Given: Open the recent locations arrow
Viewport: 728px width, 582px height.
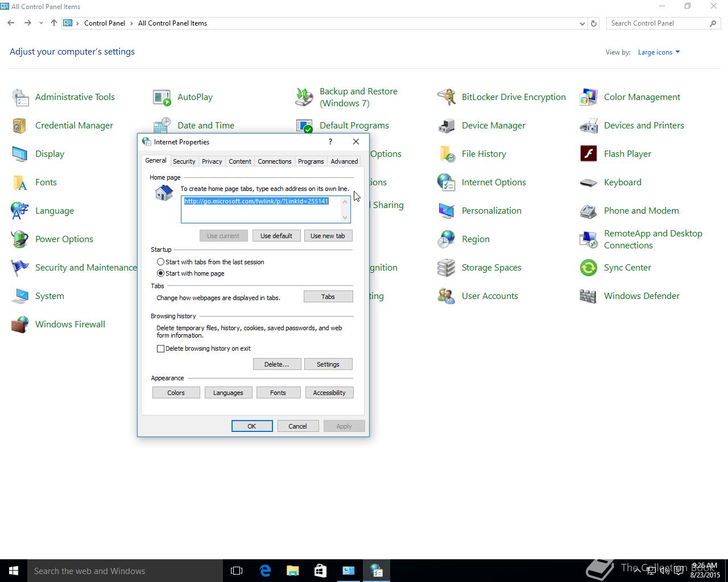Looking at the screenshot, I should point(41,23).
